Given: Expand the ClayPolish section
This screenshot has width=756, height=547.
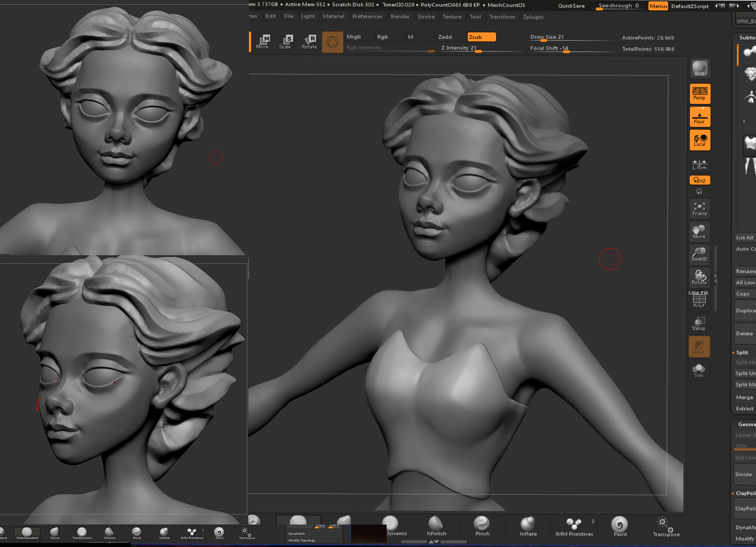Looking at the screenshot, I should point(745,493).
